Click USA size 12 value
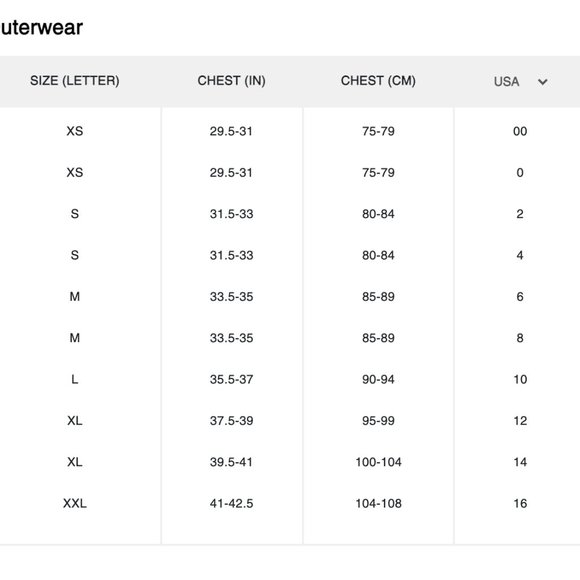580x580 pixels. (x=520, y=421)
